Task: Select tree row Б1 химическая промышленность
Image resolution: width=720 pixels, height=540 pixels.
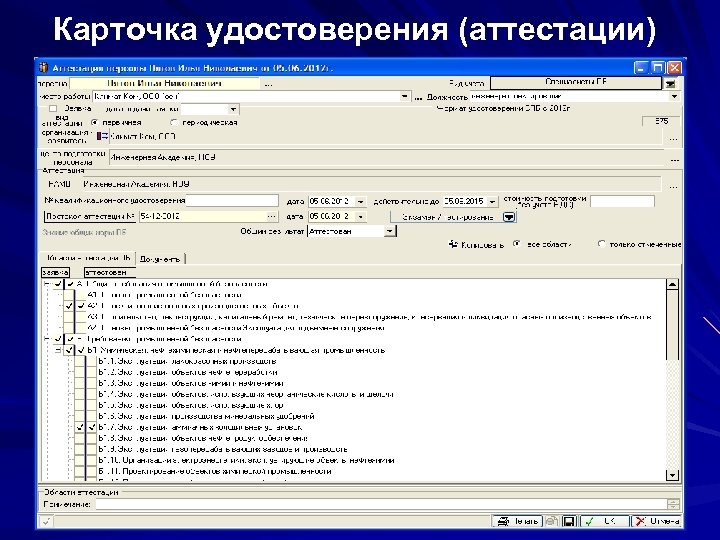Action: pos(236,350)
